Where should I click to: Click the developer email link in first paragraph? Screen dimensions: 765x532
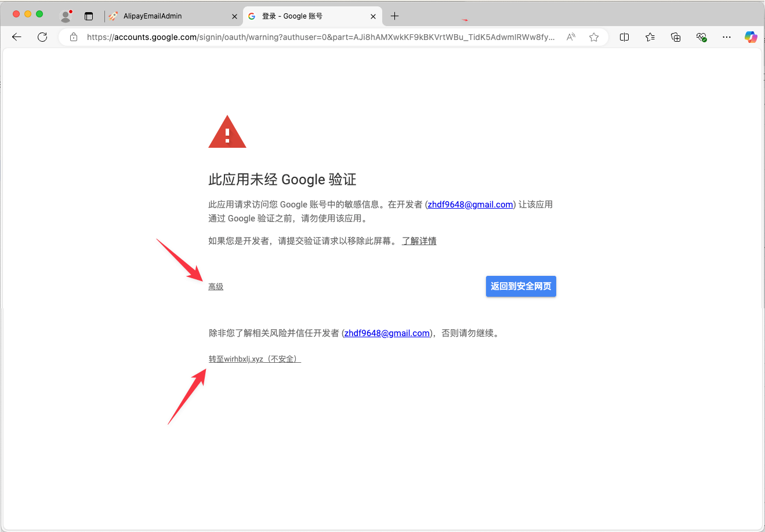coord(470,205)
